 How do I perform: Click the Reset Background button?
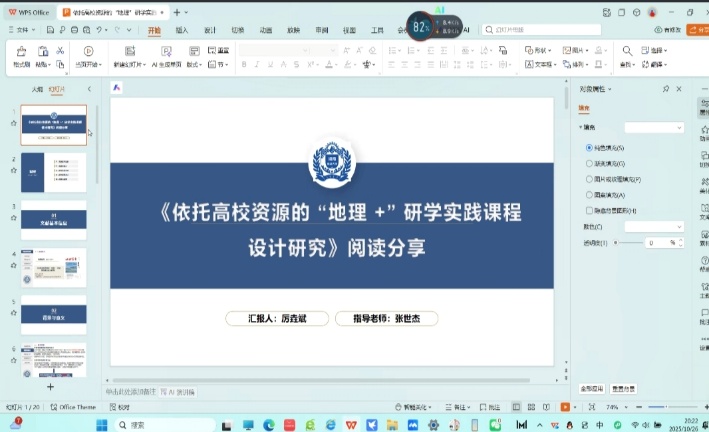point(624,388)
